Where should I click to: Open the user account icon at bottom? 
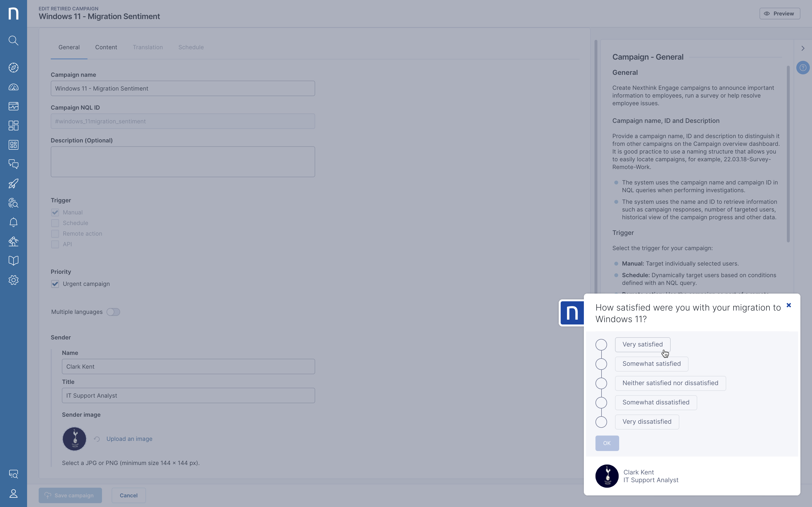(x=14, y=493)
